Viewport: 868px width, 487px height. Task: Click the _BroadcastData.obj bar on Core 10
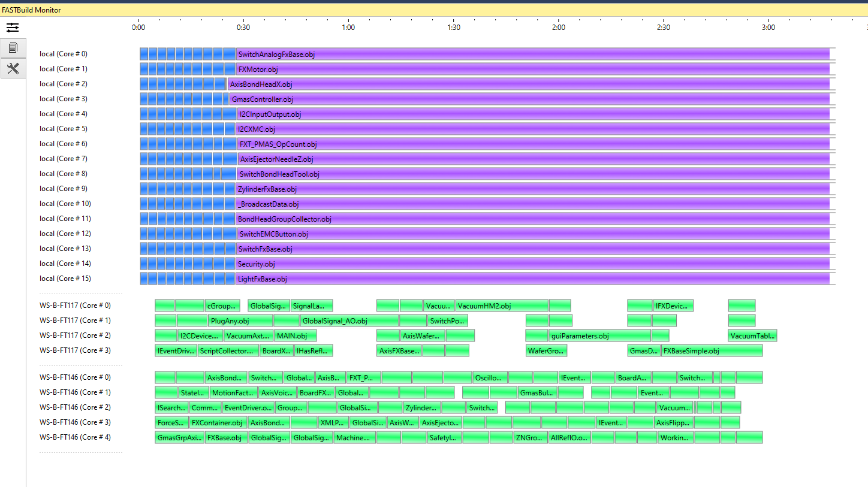click(x=420, y=204)
